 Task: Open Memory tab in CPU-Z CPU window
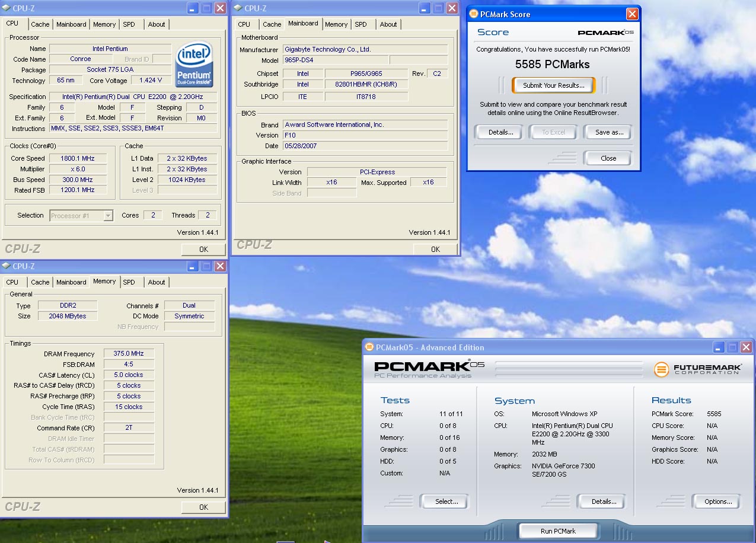click(x=104, y=24)
